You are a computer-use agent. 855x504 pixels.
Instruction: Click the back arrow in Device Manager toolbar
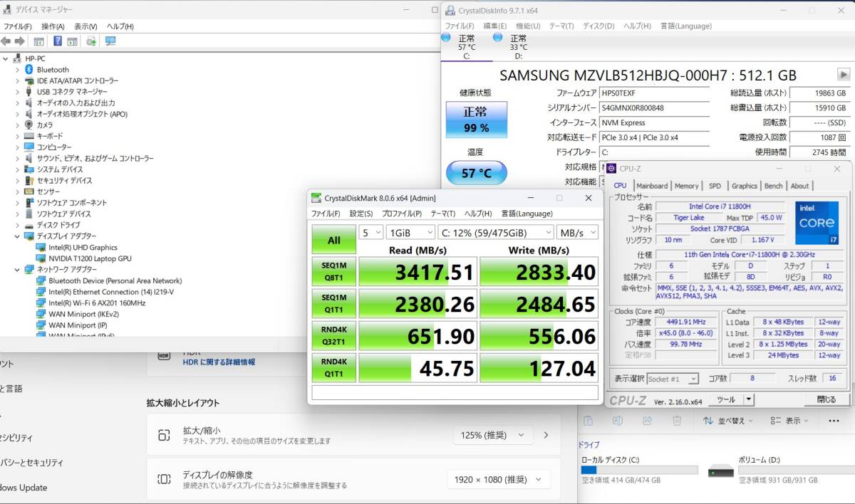pos(6,41)
